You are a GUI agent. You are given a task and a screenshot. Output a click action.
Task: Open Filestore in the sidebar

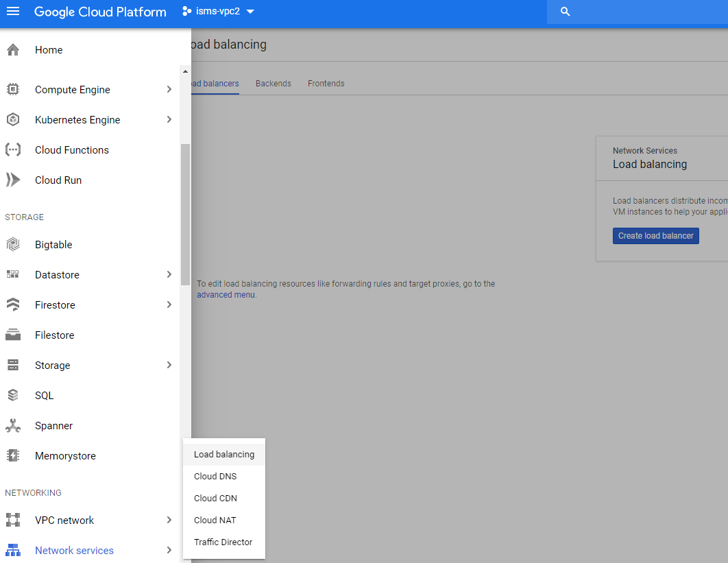[55, 335]
